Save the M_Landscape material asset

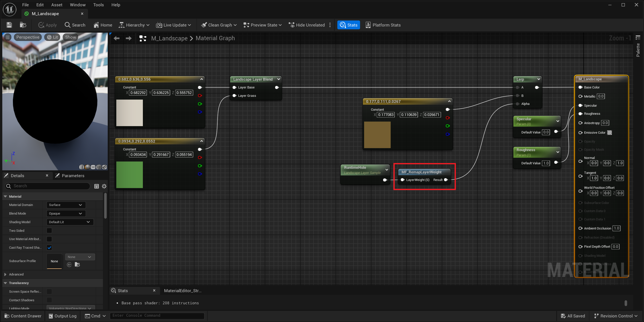9,25
